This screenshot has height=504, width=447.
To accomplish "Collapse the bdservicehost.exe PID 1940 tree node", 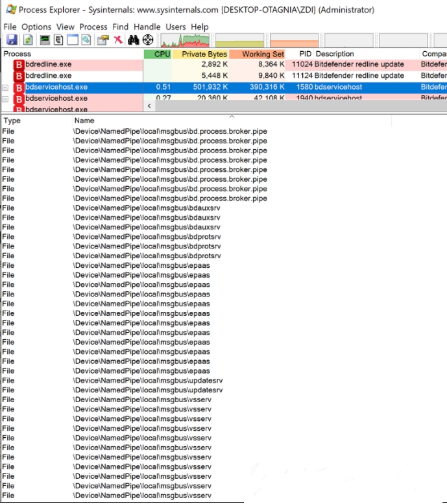I will tap(5, 99).
